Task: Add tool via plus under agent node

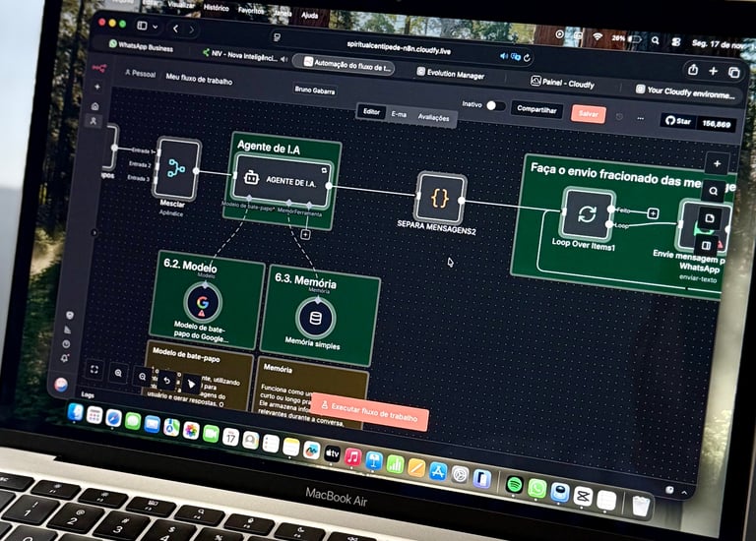Action: point(305,235)
